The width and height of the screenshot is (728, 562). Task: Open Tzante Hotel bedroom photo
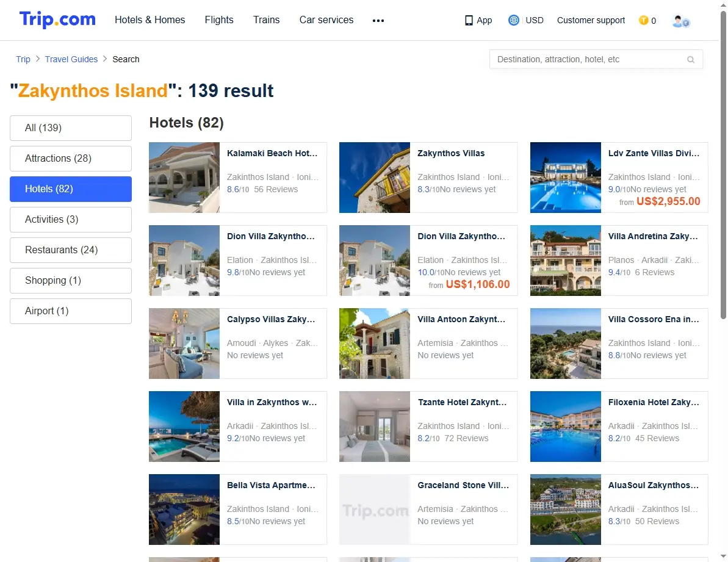[375, 427]
